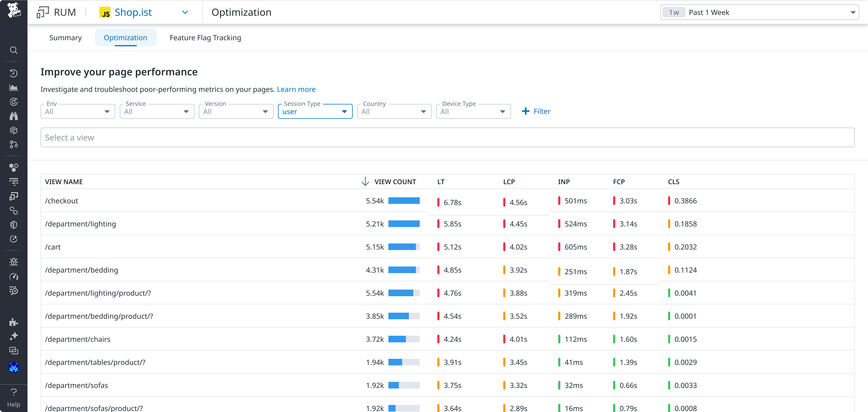Select the binoculars Watchdog icon
Viewport: 868px width, 412px height.
(14, 116)
